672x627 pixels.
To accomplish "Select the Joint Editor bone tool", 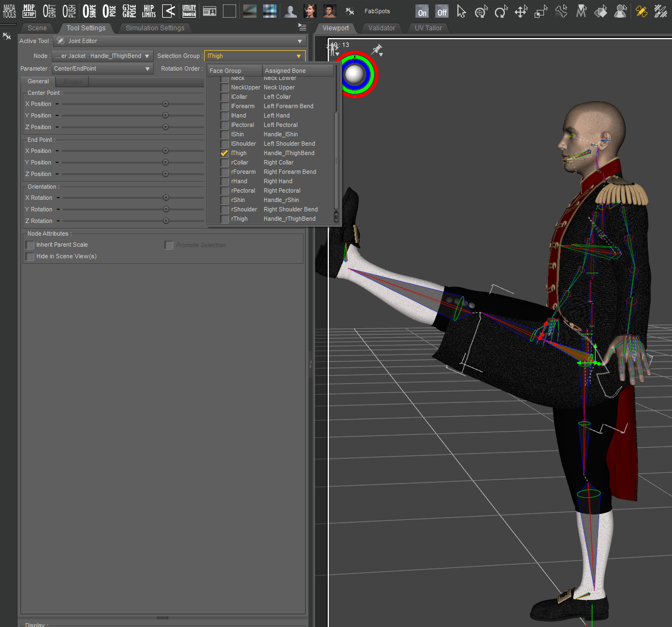I will click(561, 11).
